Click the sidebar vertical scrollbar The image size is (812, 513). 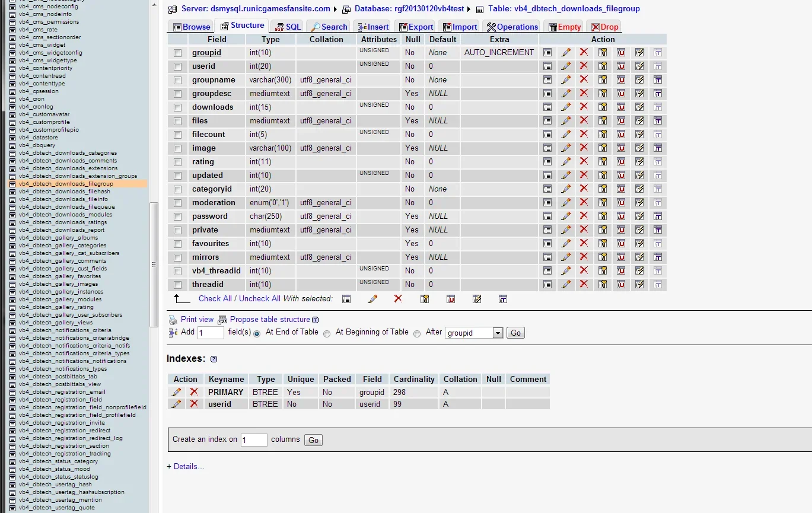coord(154,265)
